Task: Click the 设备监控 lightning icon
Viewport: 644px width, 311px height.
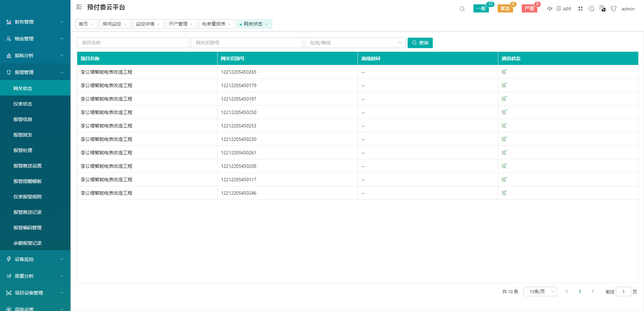Action: (9, 259)
